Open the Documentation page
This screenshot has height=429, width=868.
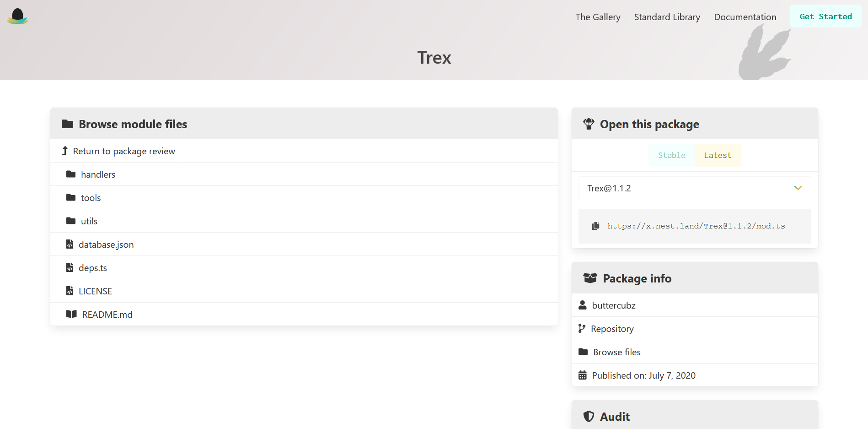coord(745,17)
